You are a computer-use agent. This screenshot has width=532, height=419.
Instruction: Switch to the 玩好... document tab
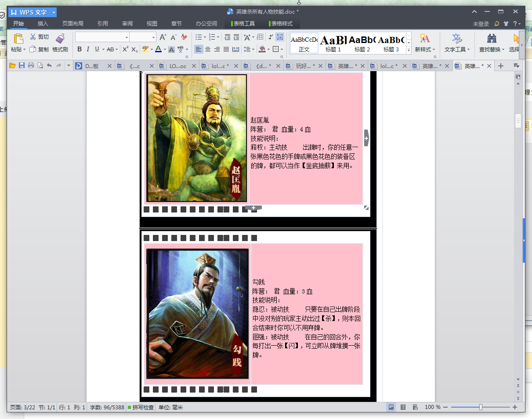pyautogui.click(x=305, y=66)
